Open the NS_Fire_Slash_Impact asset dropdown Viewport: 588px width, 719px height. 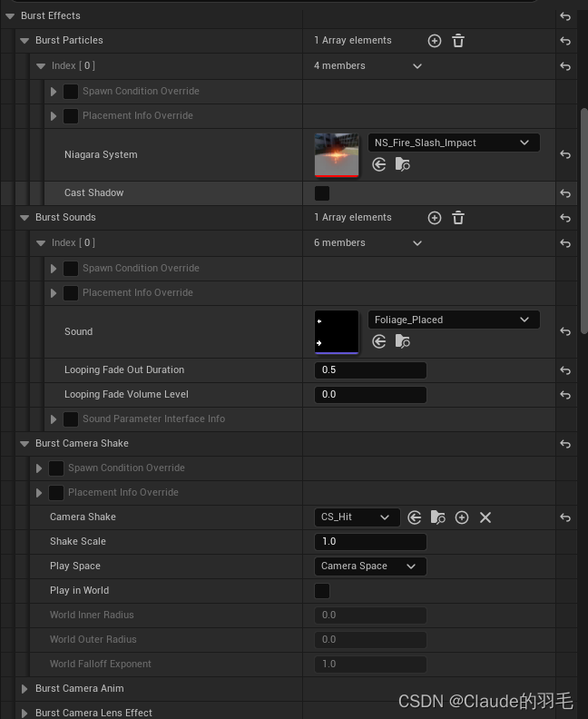pyautogui.click(x=454, y=143)
